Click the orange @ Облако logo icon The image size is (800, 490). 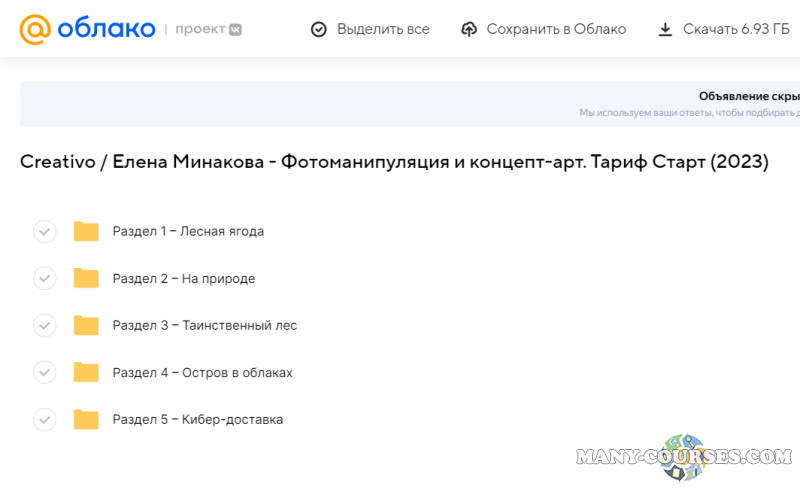tap(35, 29)
